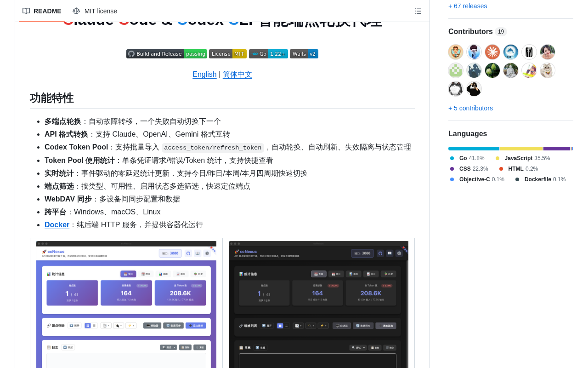Viewport: 588px width, 368px height.
Task: Open the person in black with camera avatar
Action: coord(474,89)
